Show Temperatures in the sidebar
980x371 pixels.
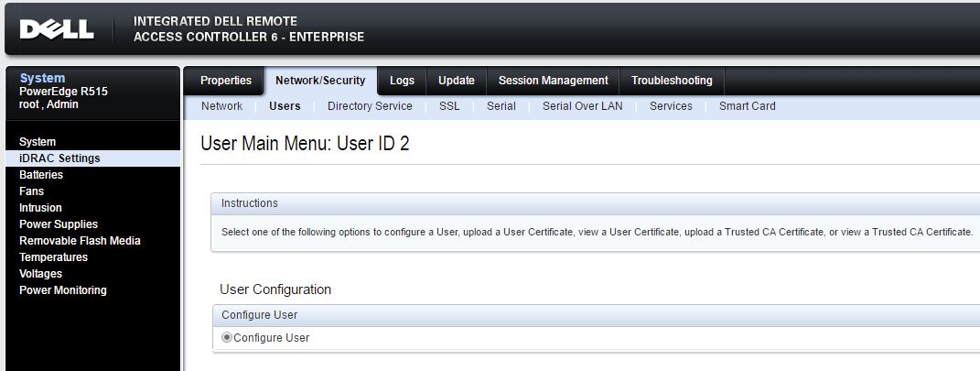tap(53, 257)
